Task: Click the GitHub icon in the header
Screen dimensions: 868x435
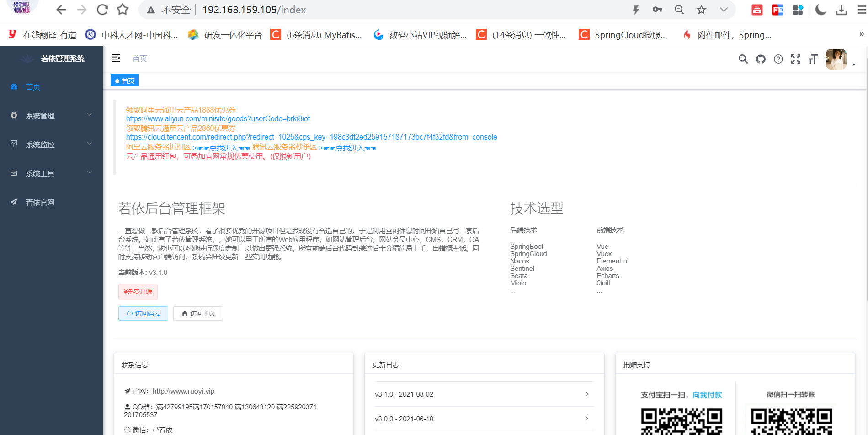Action: coord(760,59)
